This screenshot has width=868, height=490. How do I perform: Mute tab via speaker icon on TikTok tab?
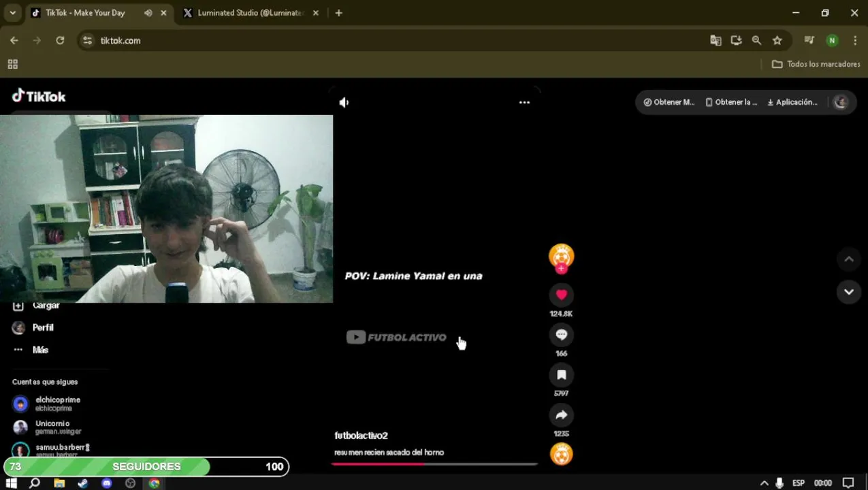(x=148, y=13)
